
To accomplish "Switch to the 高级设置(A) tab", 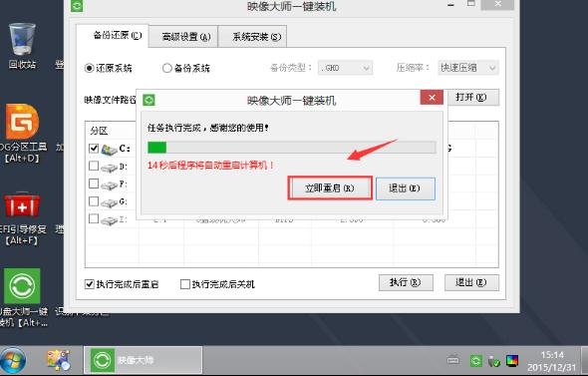I will pos(183,36).
